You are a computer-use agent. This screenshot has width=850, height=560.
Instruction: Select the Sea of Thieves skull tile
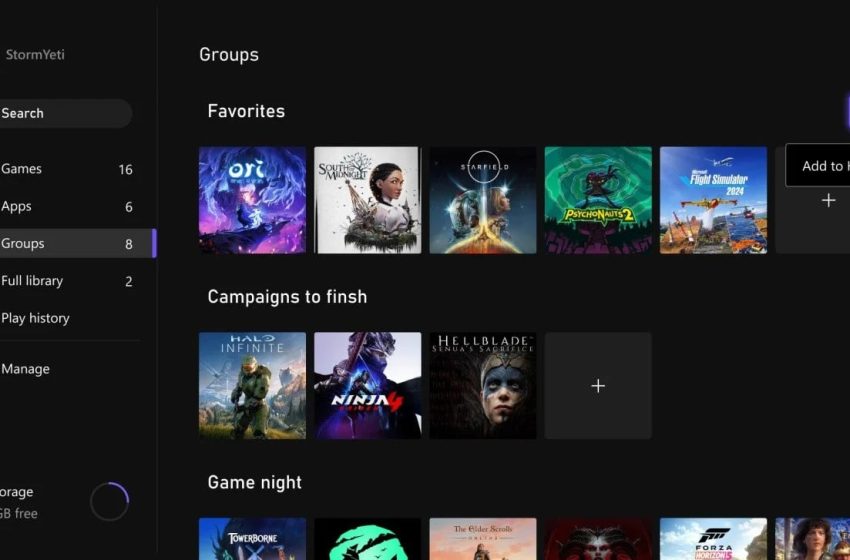coord(368,539)
